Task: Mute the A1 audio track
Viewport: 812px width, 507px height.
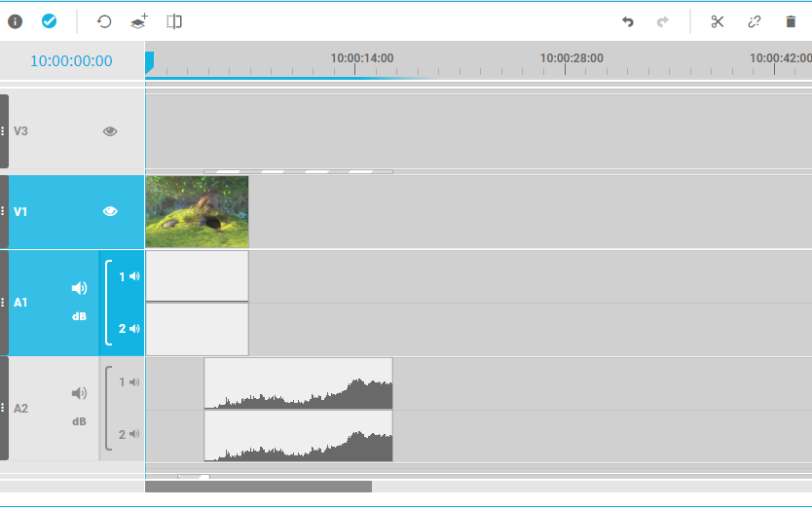Action: 79,288
